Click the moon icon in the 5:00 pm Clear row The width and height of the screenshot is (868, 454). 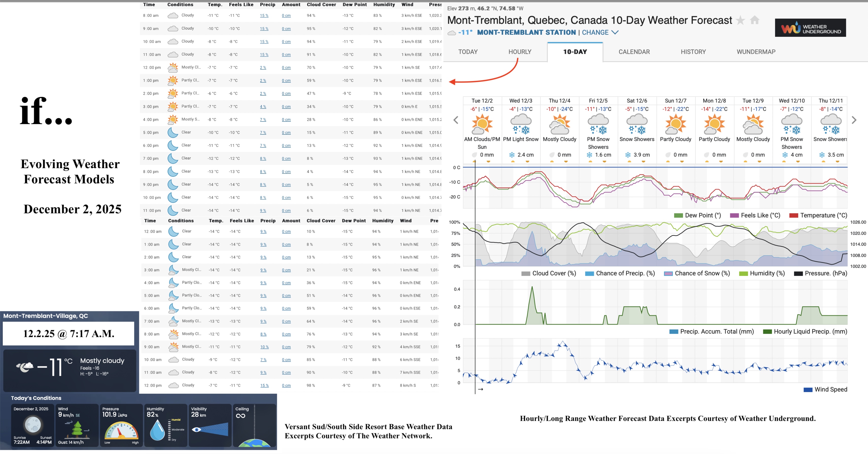pyautogui.click(x=173, y=132)
